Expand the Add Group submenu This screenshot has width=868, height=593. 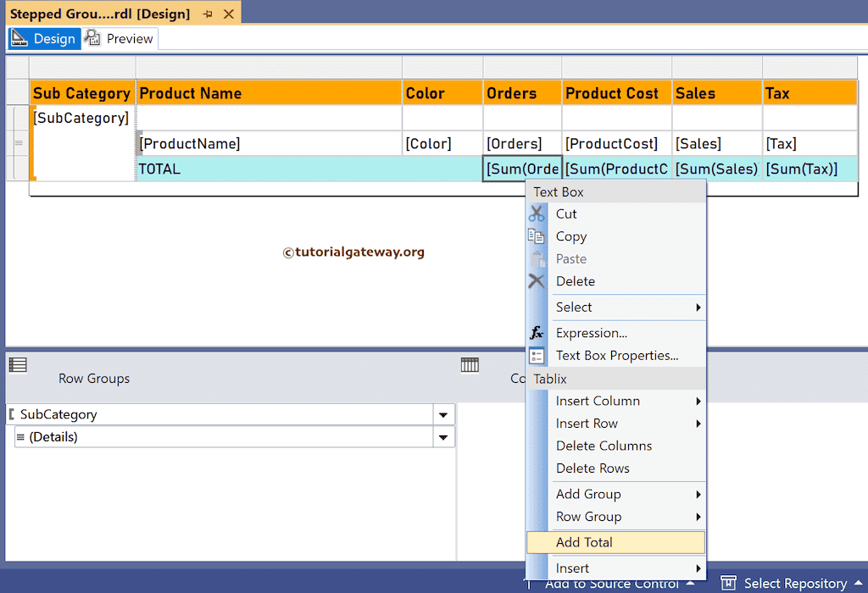616,494
